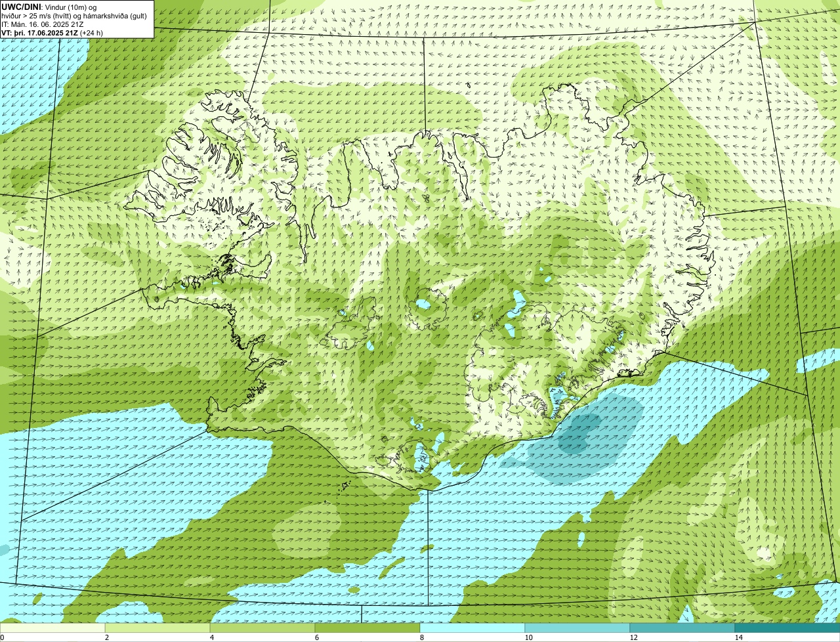
Task: Click the legend scale label '12'
Action: (x=633, y=637)
